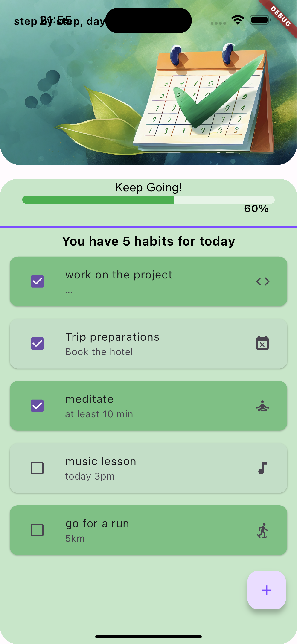Tap the code brackets icon on work project
Image resolution: width=297 pixels, height=644 pixels.
(x=262, y=281)
